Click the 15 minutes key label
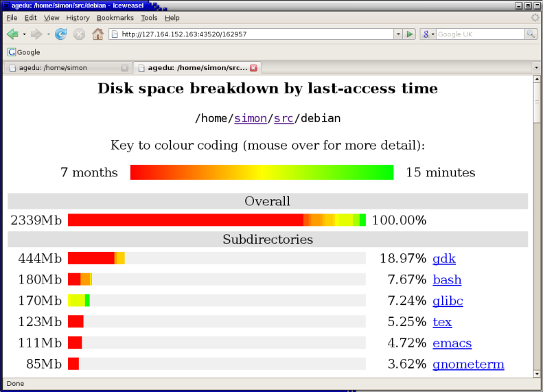 441,172
